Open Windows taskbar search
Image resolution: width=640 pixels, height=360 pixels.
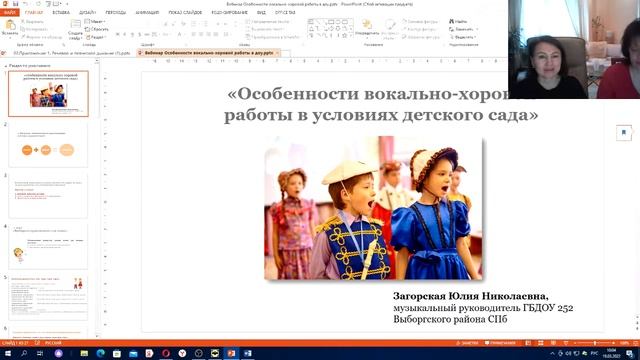pos(24,353)
